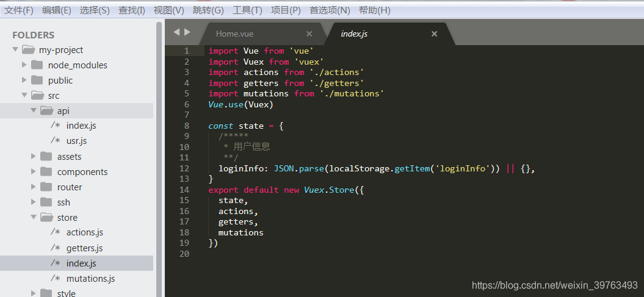The height and width of the screenshot is (297, 644).
Task: Click the actions.js file type icon
Action: (x=56, y=232)
